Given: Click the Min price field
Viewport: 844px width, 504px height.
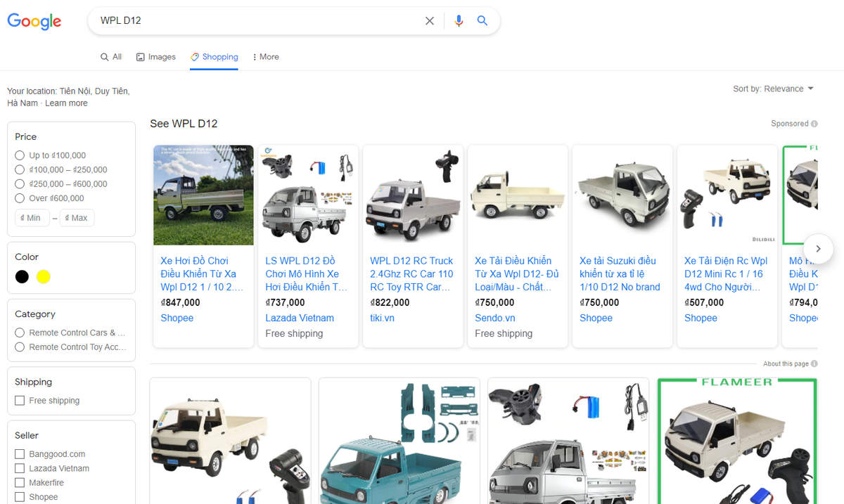Looking at the screenshot, I should tap(32, 218).
